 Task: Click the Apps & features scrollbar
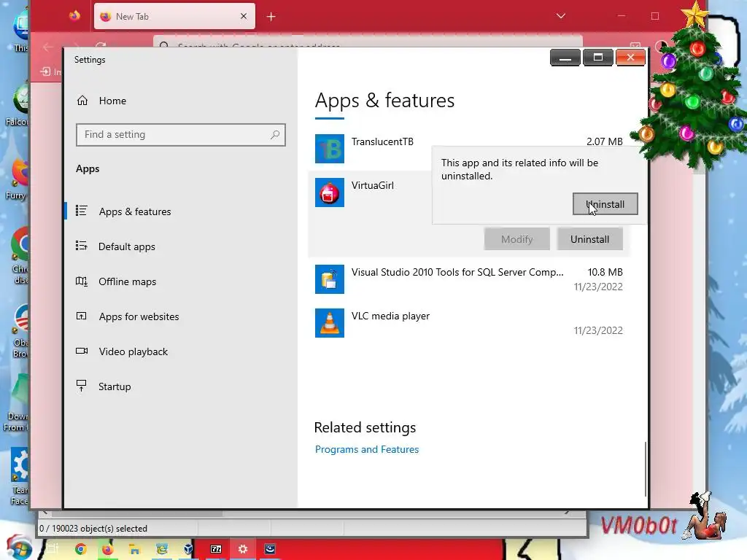646,469
